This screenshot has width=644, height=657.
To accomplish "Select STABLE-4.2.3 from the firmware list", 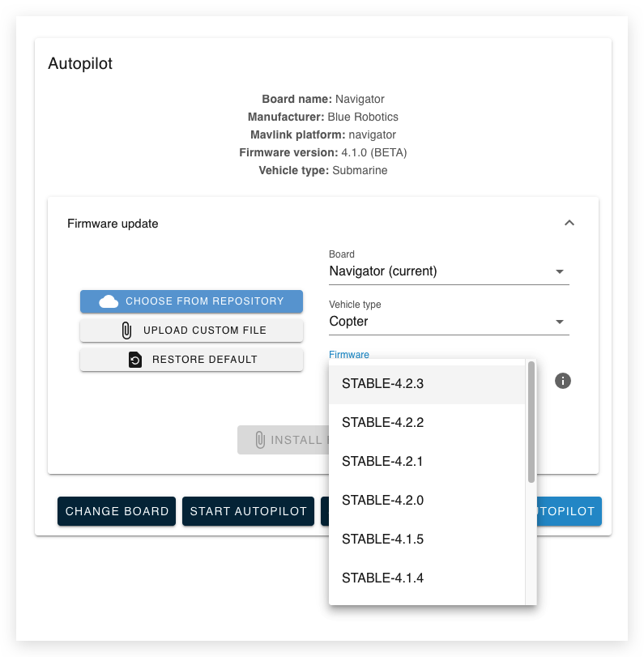I will tap(382, 383).
